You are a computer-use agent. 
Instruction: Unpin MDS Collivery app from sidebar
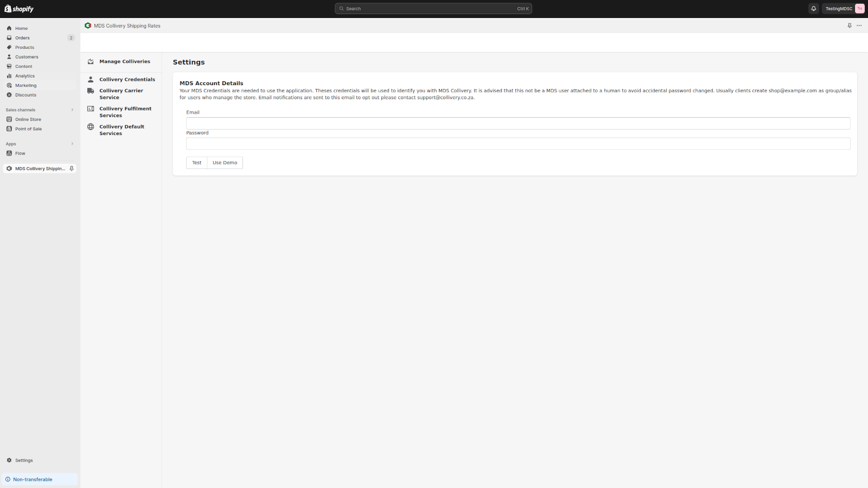(x=72, y=169)
